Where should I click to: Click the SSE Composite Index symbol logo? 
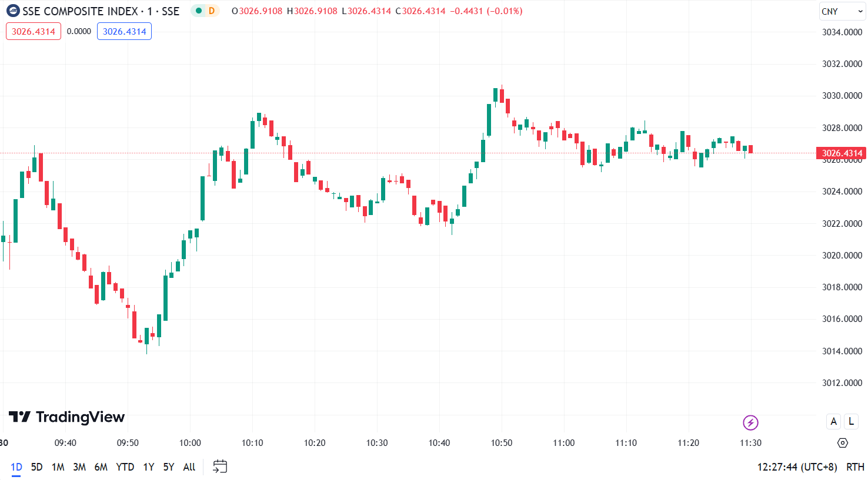coord(13,11)
